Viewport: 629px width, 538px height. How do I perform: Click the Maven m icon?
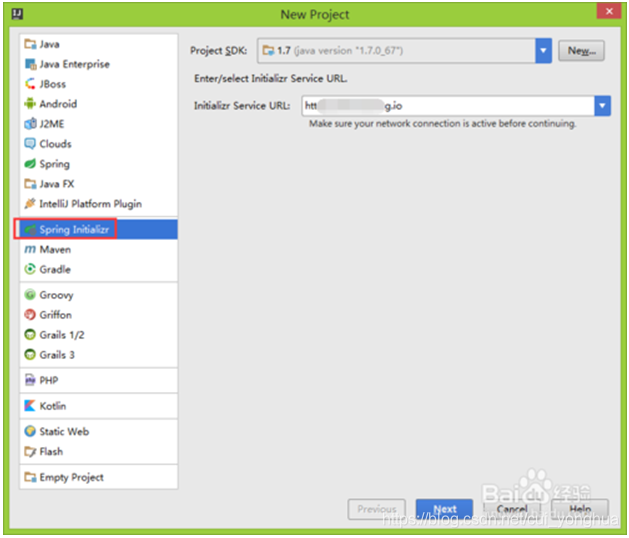click(30, 249)
